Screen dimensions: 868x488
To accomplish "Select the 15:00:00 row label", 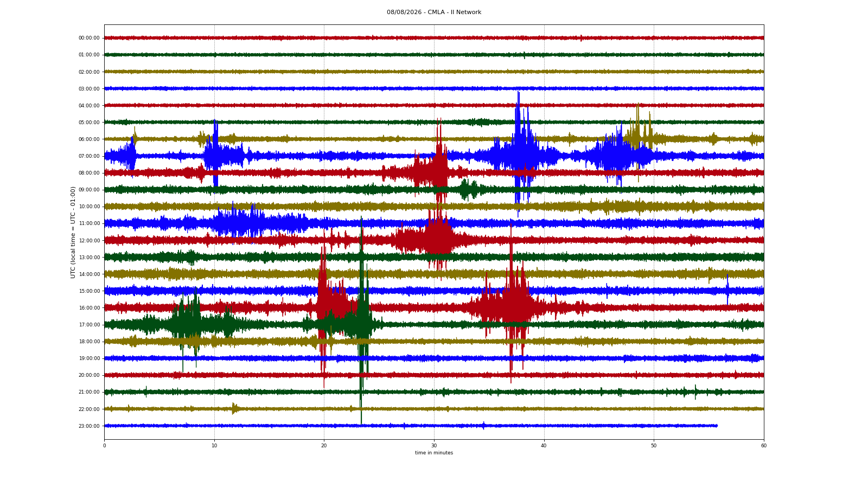I will click(89, 291).
